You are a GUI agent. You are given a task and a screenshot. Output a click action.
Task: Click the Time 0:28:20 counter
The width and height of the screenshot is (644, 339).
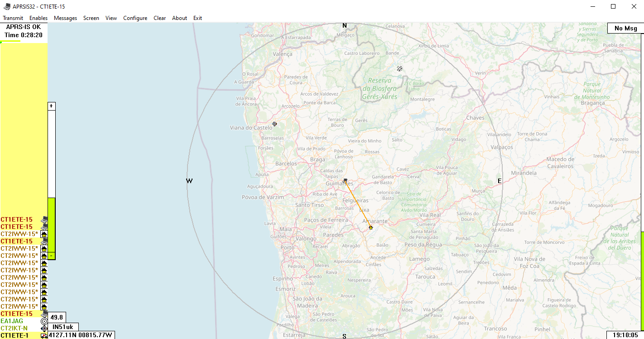coord(24,35)
